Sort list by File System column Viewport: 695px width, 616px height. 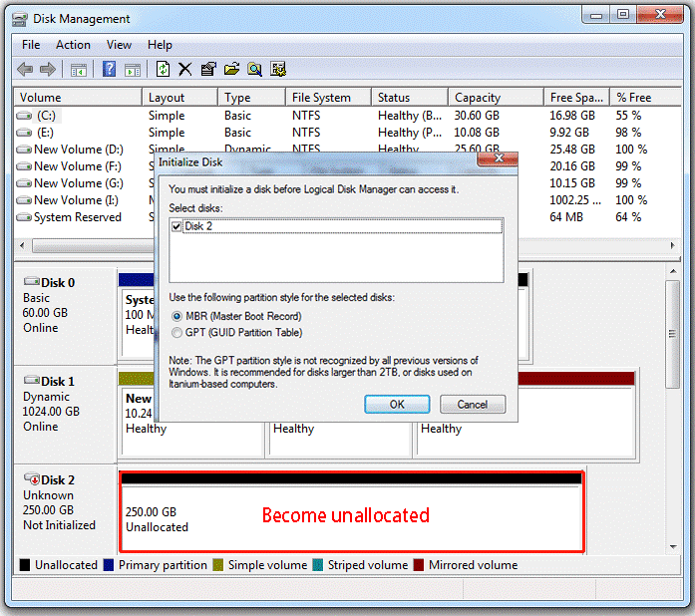pyautogui.click(x=321, y=98)
